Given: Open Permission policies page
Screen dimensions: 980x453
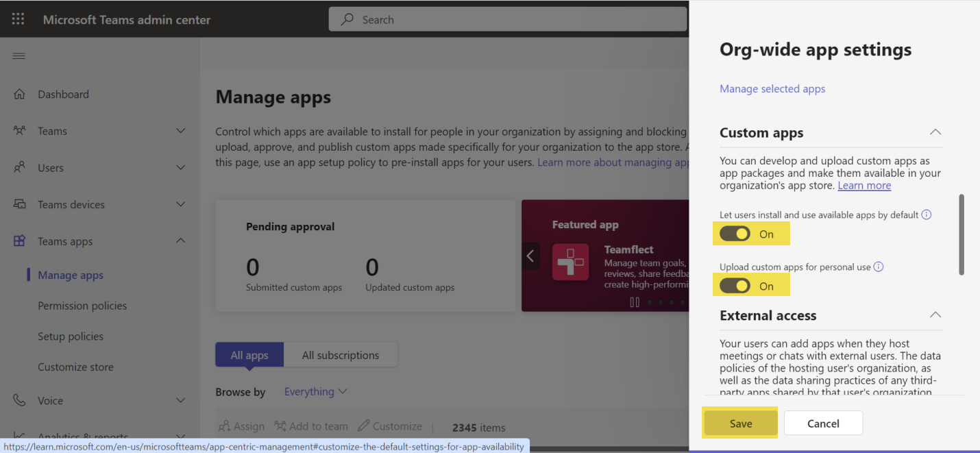Looking at the screenshot, I should point(82,306).
